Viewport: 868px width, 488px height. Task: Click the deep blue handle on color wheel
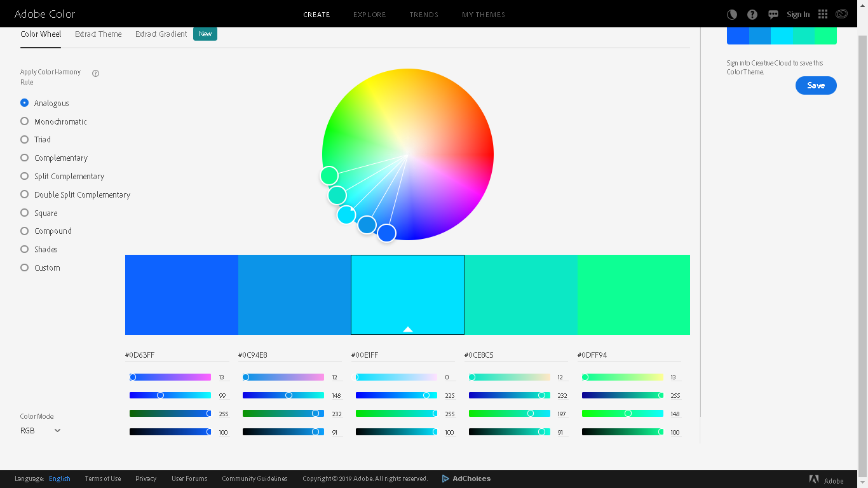coord(387,233)
